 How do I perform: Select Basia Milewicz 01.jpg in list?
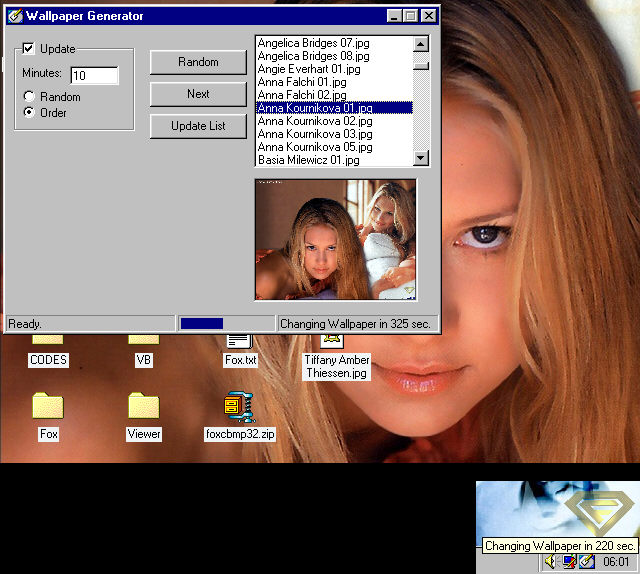334,160
